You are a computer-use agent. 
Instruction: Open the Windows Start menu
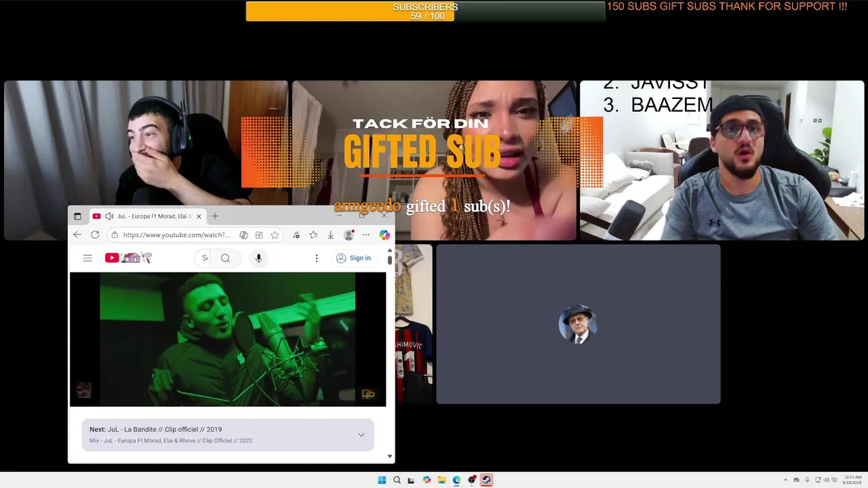tap(382, 480)
